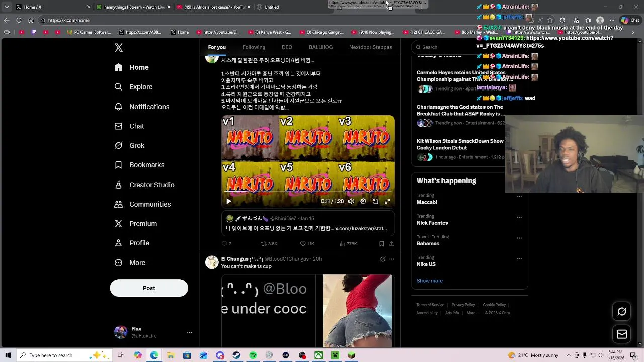Open Communities in the sidebar
The height and width of the screenshot is (362, 644).
click(x=142, y=204)
